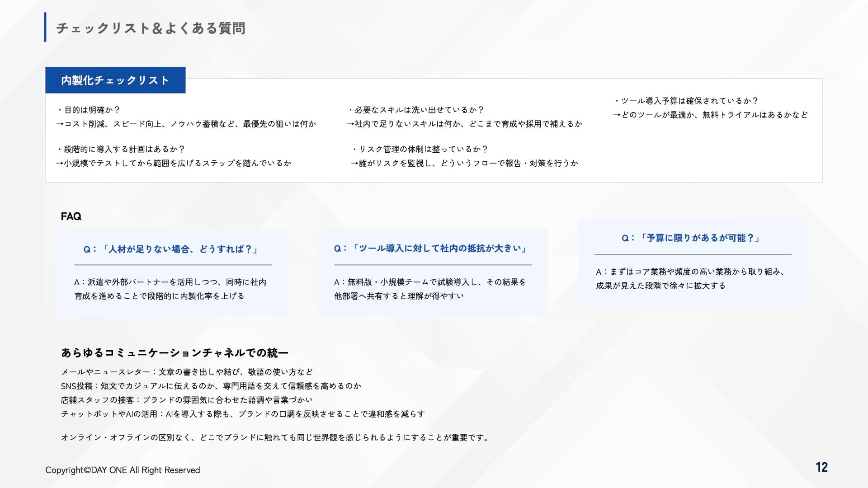Select the 内製化チェックリスト blue header label
Screen dimensions: 868x488
point(115,80)
